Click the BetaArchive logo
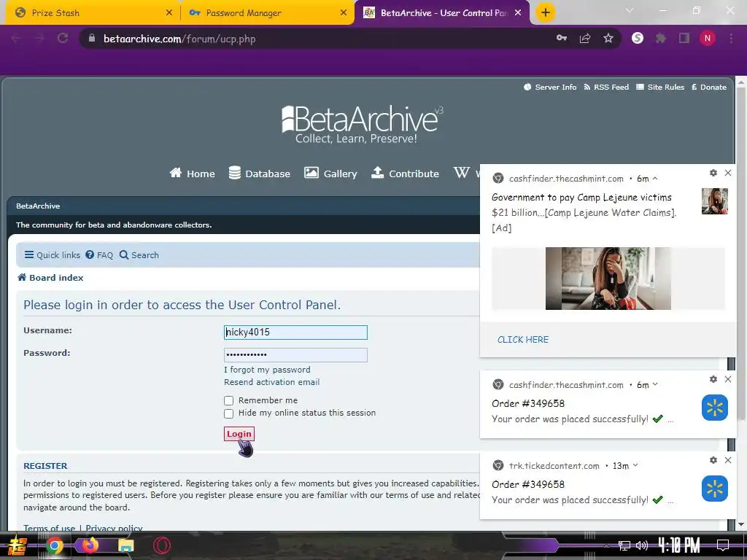Image resolution: width=747 pixels, height=560 pixels. point(362,124)
